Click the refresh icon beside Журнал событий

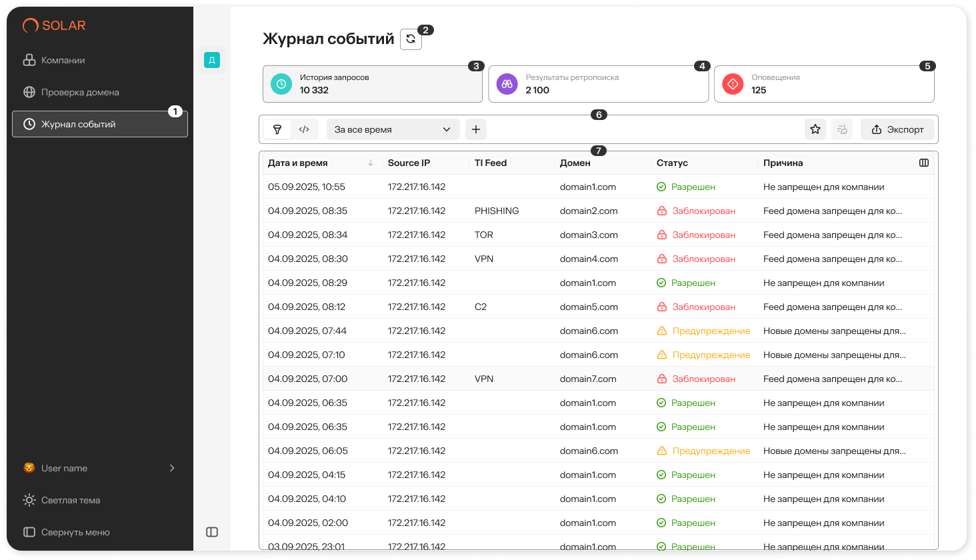tap(411, 39)
